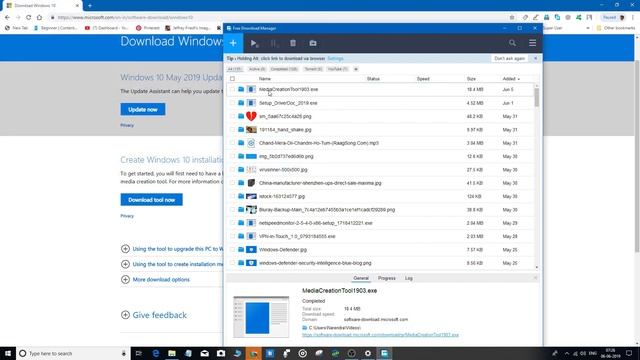Viewport: 640px width, 360px height.
Task: Click folder icon for Windows-Defender.jpg row
Action: pos(241,249)
